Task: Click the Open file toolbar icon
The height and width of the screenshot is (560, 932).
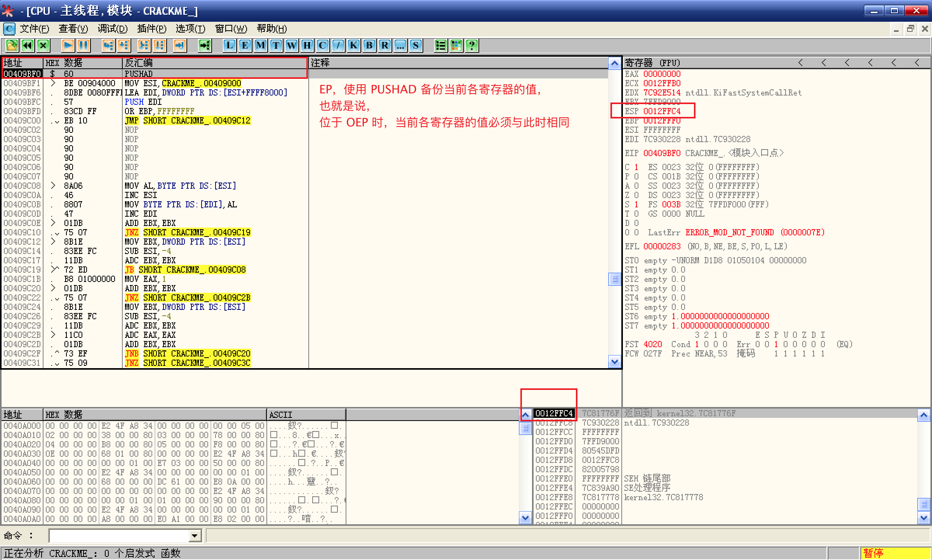Action: point(12,45)
